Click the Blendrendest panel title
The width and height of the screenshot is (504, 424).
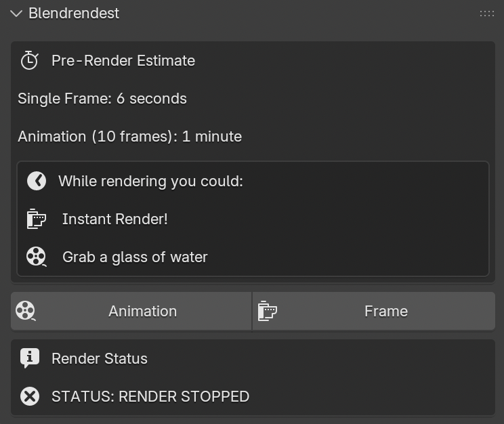pyautogui.click(x=74, y=14)
